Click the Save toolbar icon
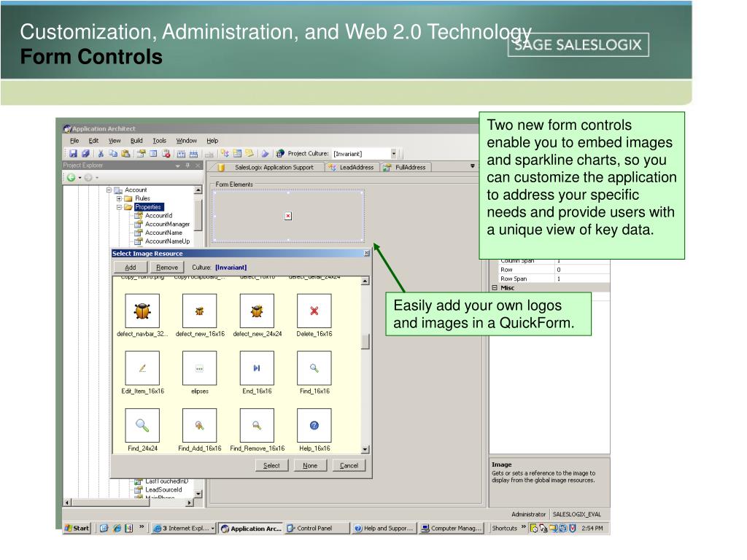Viewport: 747px width, 560px height. (73, 153)
